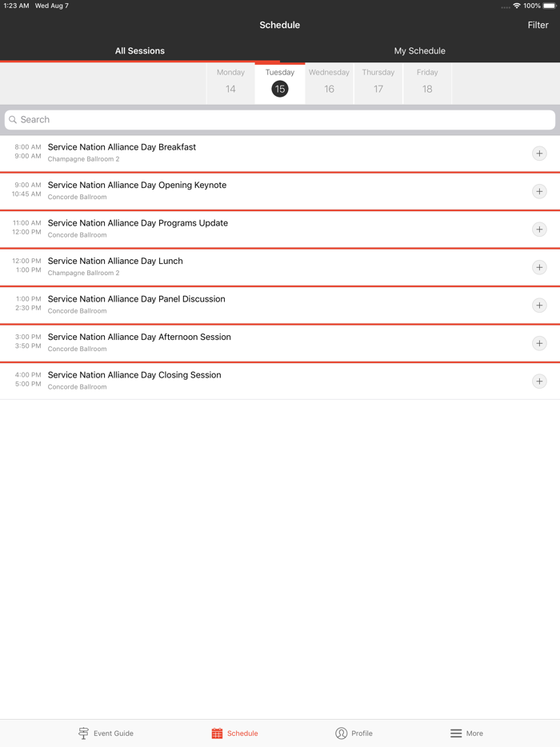Tap the Event Guide signpost icon
The width and height of the screenshot is (560, 747).
(83, 733)
